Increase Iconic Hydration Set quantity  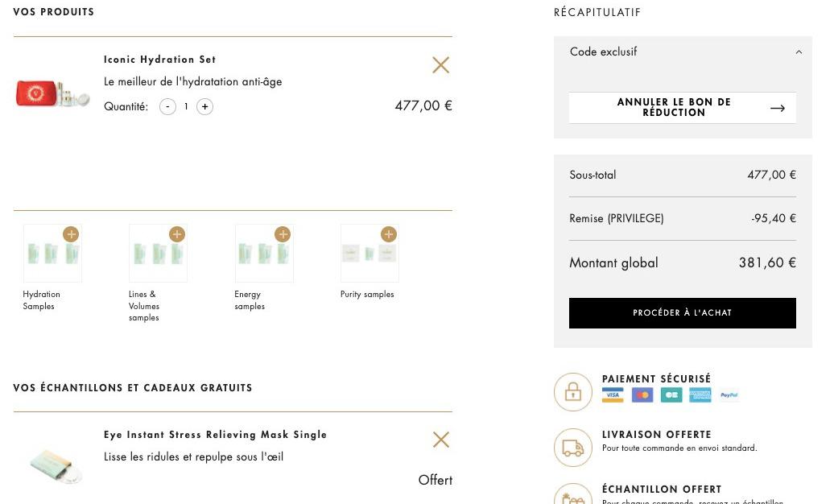(x=204, y=107)
